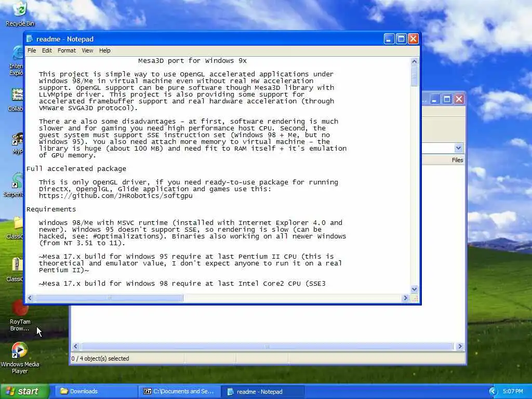
Task: Click Notepad vertical scroll up arrow
Action: pos(414,61)
